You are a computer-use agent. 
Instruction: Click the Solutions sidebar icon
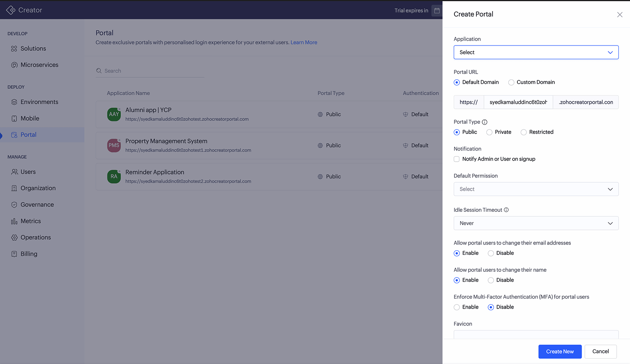(14, 49)
